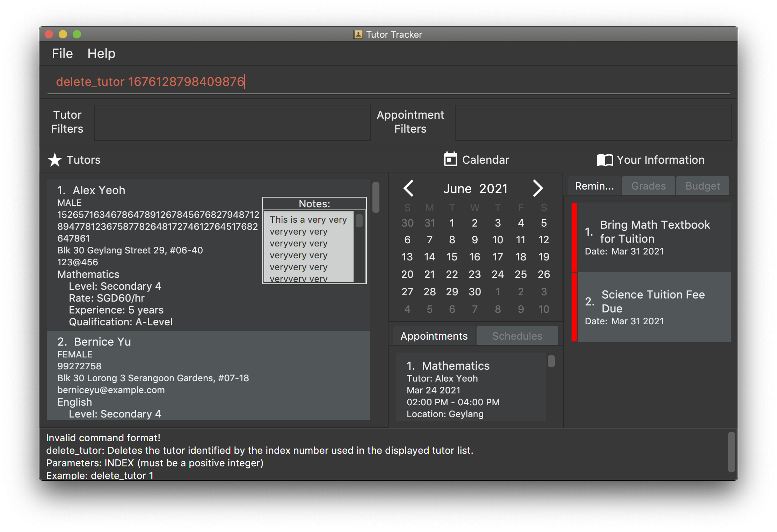Viewport: 777px width, 532px height.
Task: Click the Tutor Tracker title bar icon
Action: point(358,34)
